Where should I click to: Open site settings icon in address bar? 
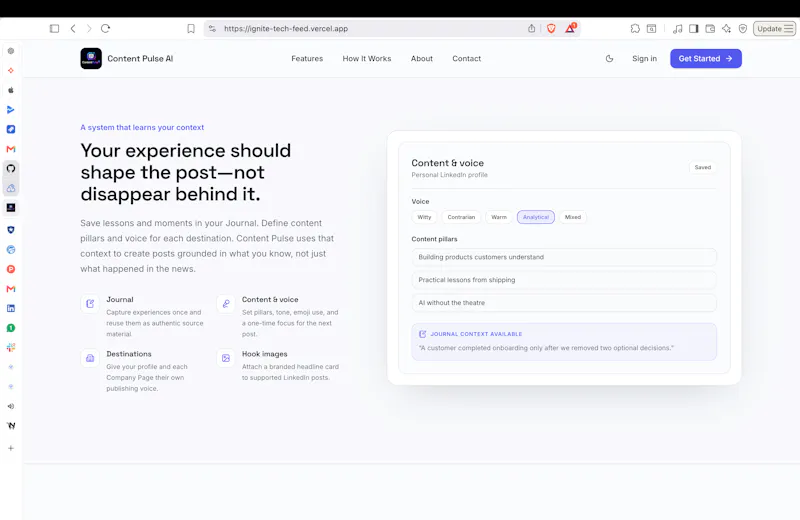click(x=212, y=29)
